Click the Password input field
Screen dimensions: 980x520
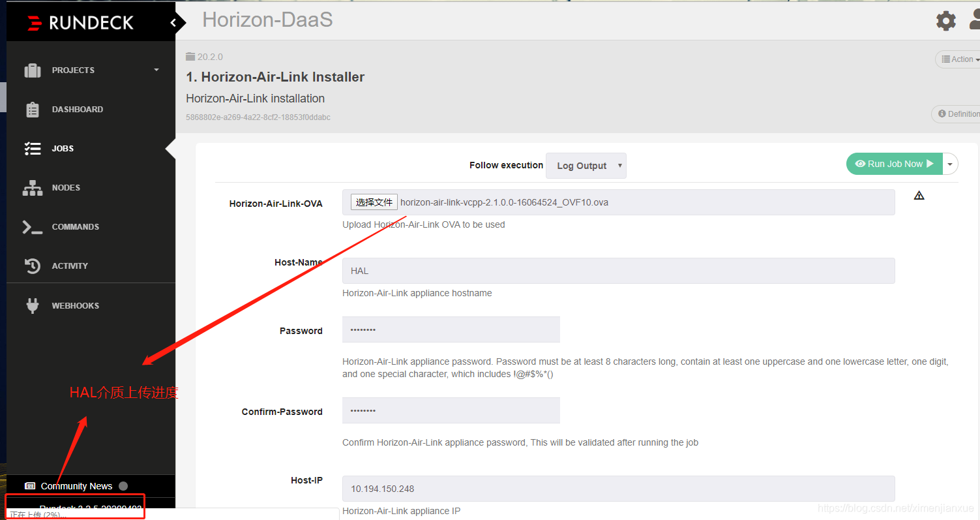coord(451,329)
